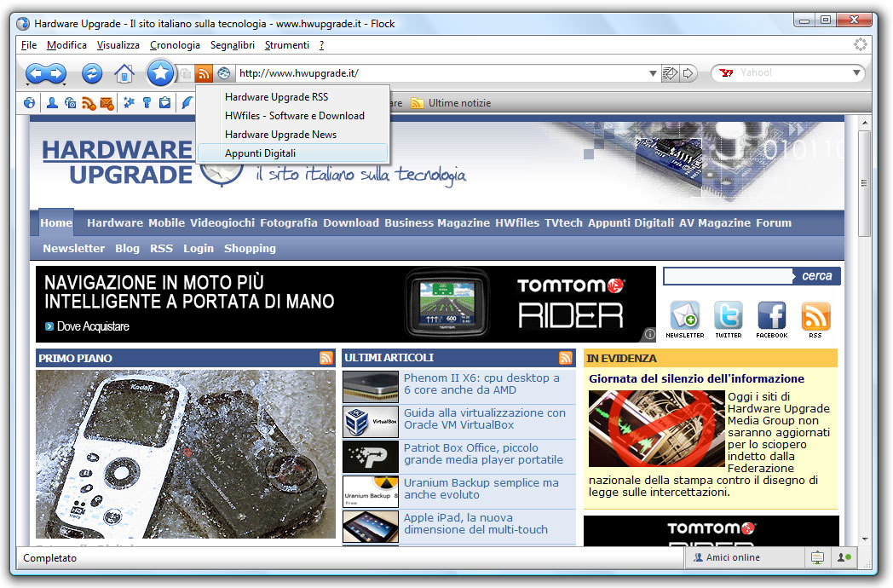Click the Yahoo search engine logo
Image resolution: width=893 pixels, height=588 pixels.
coord(726,73)
